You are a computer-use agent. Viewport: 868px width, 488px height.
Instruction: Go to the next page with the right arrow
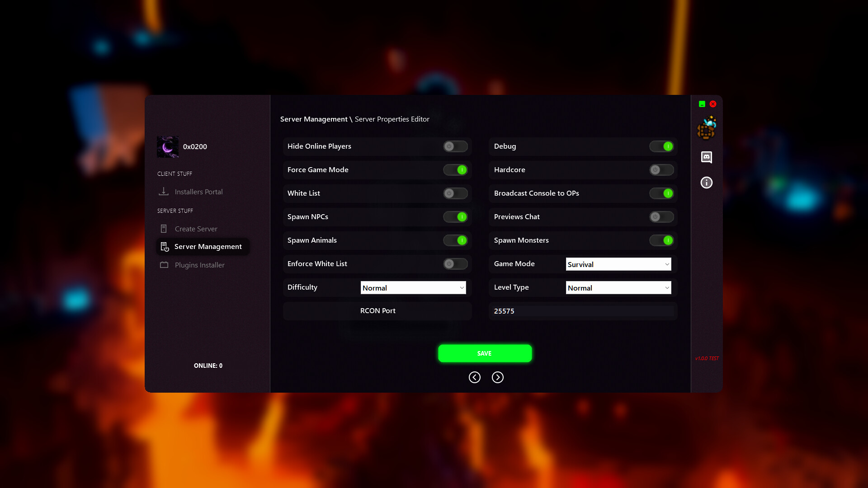tap(498, 377)
